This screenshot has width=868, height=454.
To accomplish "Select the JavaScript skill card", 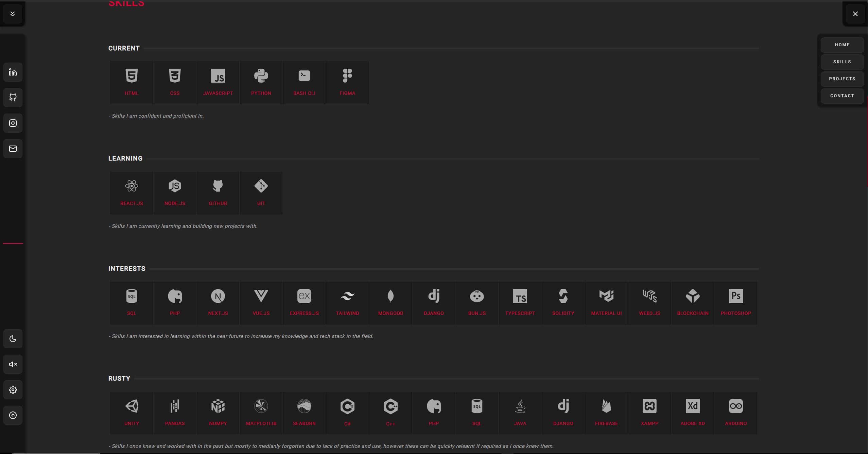I will point(218,83).
